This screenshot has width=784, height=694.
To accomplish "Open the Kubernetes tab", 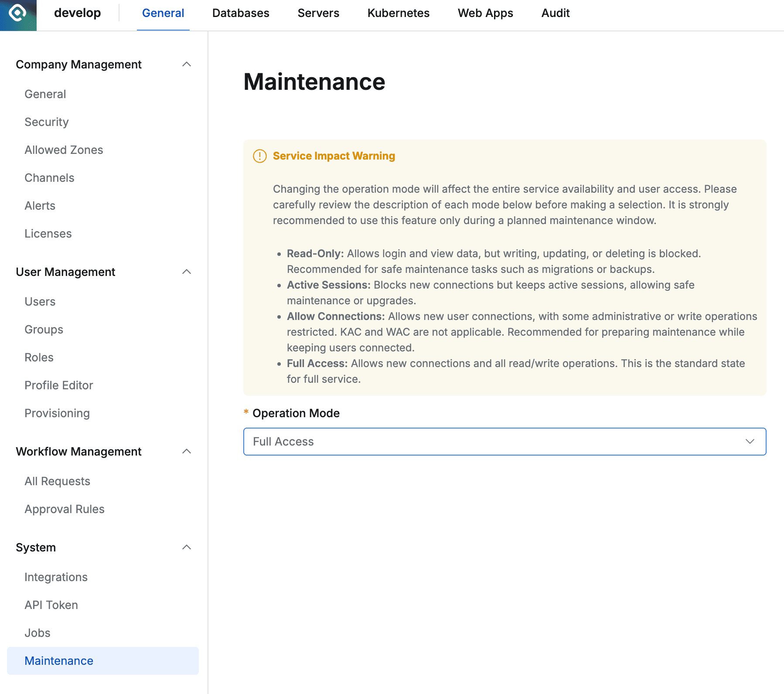I will point(398,13).
